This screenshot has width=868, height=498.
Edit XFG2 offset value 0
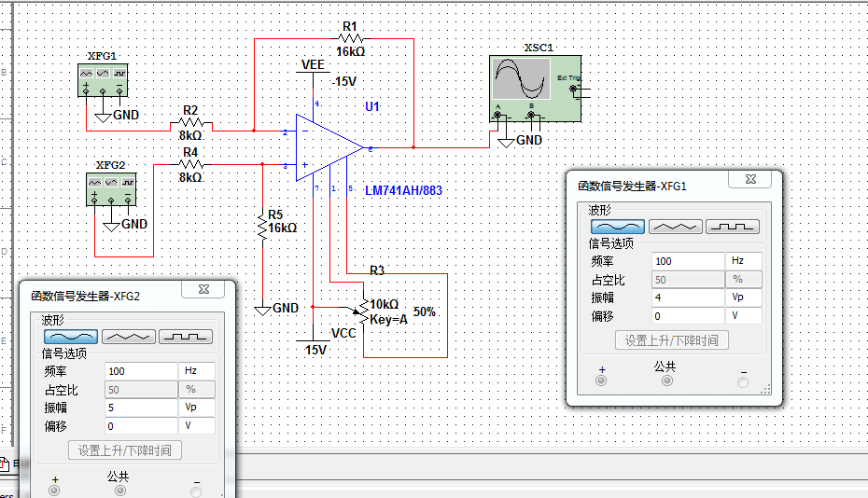click(141, 426)
